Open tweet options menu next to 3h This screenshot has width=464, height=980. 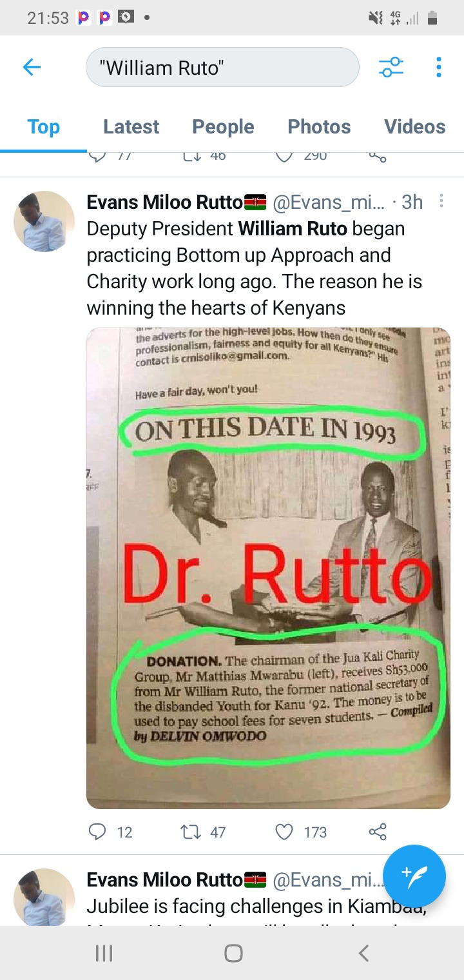pos(441,202)
